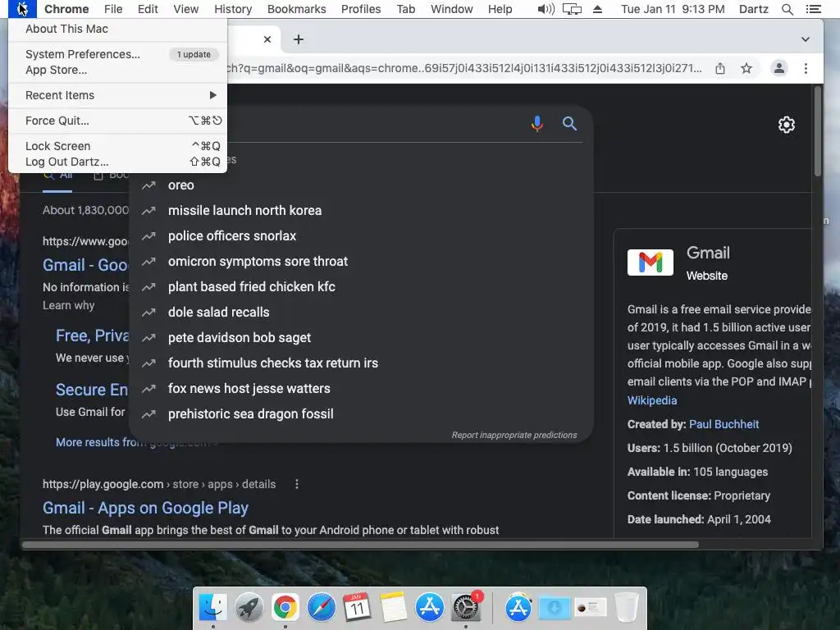Select 'fourth stimulus checks tax return irs'
840x630 pixels.
coord(361,363)
